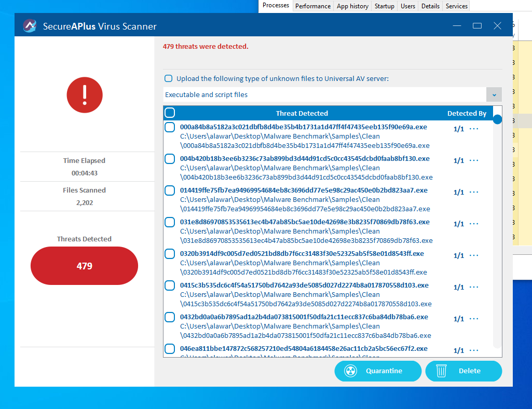This screenshot has height=409, width=532.
Task: Open Startup tab in Task Manager
Action: pyautogui.click(x=385, y=6)
